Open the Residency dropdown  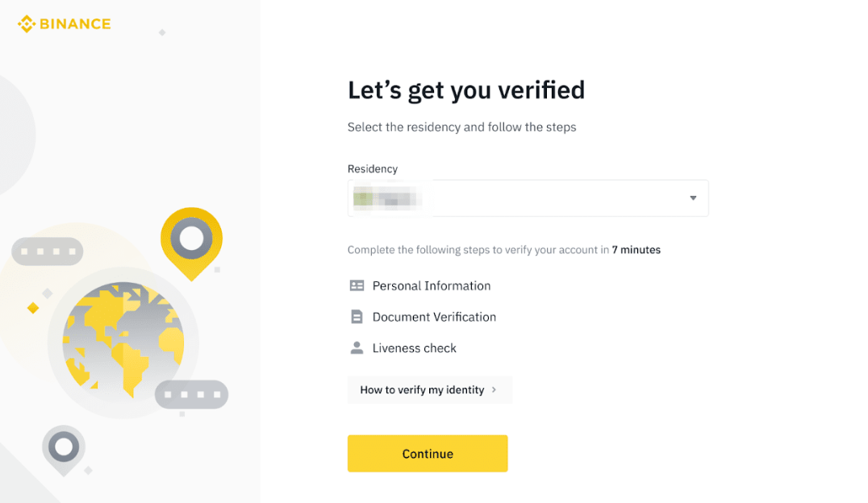point(528,197)
